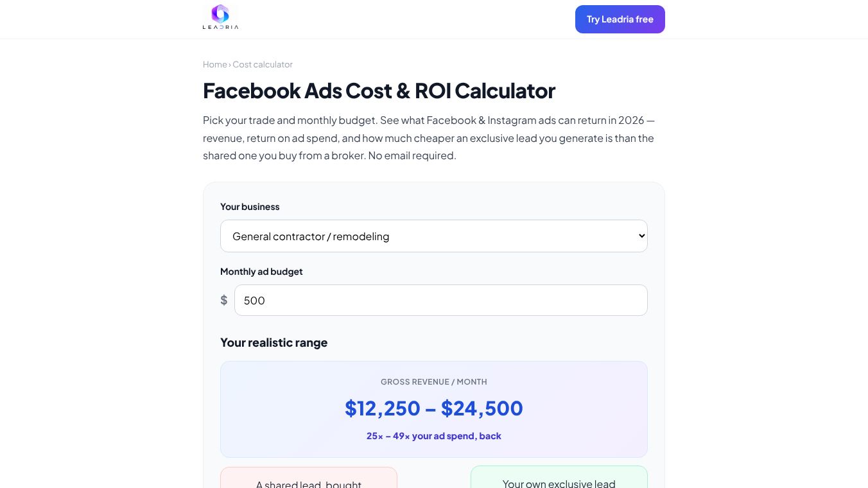
Task: Click the dollar sign beside the budget field
Action: tap(224, 301)
